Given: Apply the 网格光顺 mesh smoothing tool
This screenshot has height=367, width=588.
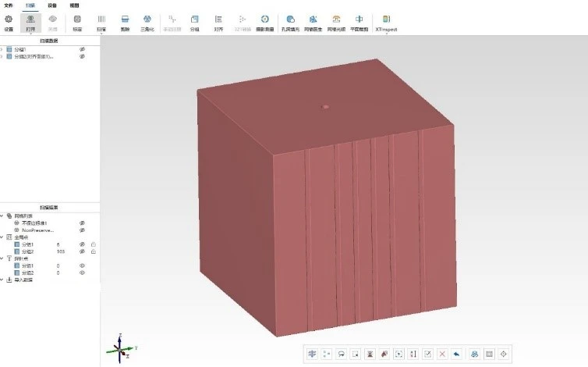Looking at the screenshot, I should click(x=336, y=23).
